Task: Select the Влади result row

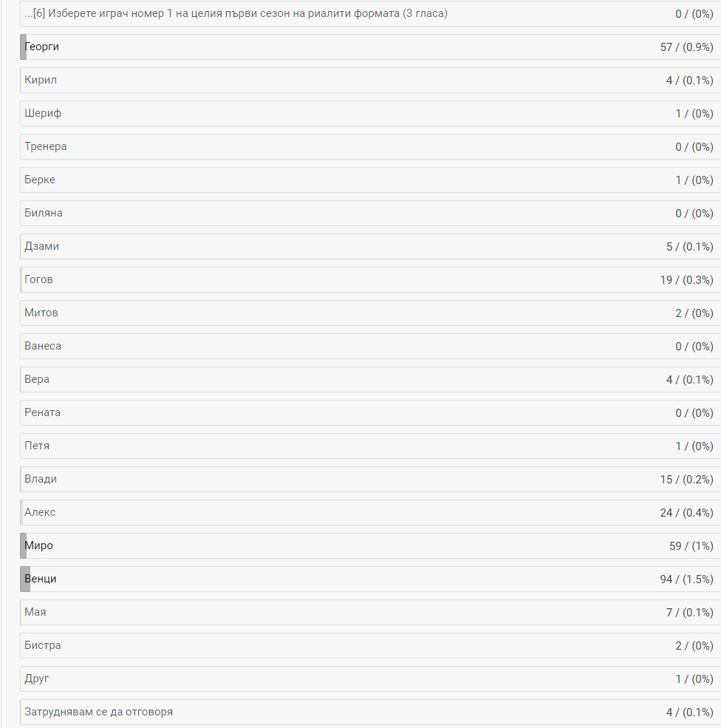Action: pyautogui.click(x=370, y=479)
